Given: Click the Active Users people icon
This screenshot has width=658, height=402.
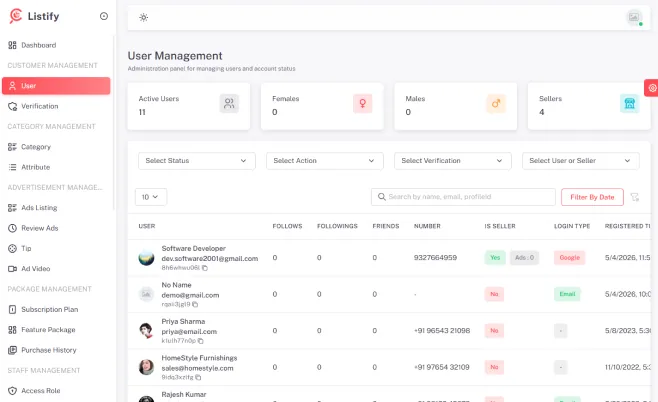Looking at the screenshot, I should click(229, 103).
